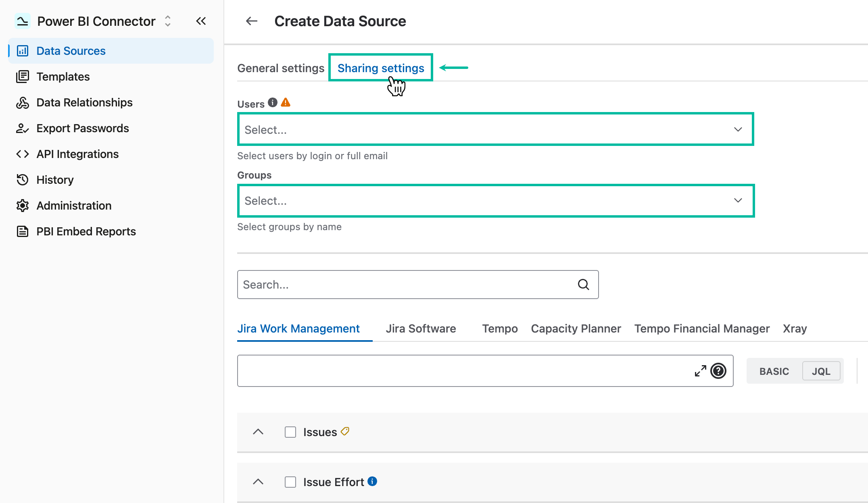
Task: Collapse the sidebar with double chevron
Action: click(201, 21)
